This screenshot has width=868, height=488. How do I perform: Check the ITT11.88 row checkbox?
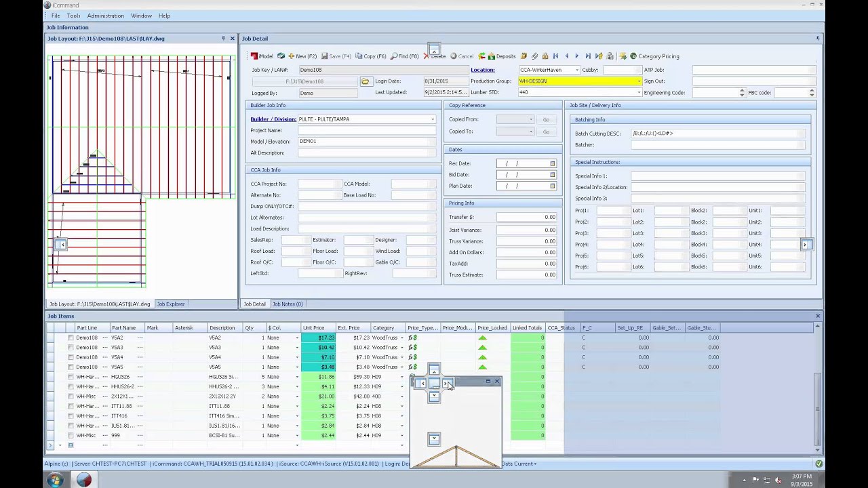[x=71, y=406]
